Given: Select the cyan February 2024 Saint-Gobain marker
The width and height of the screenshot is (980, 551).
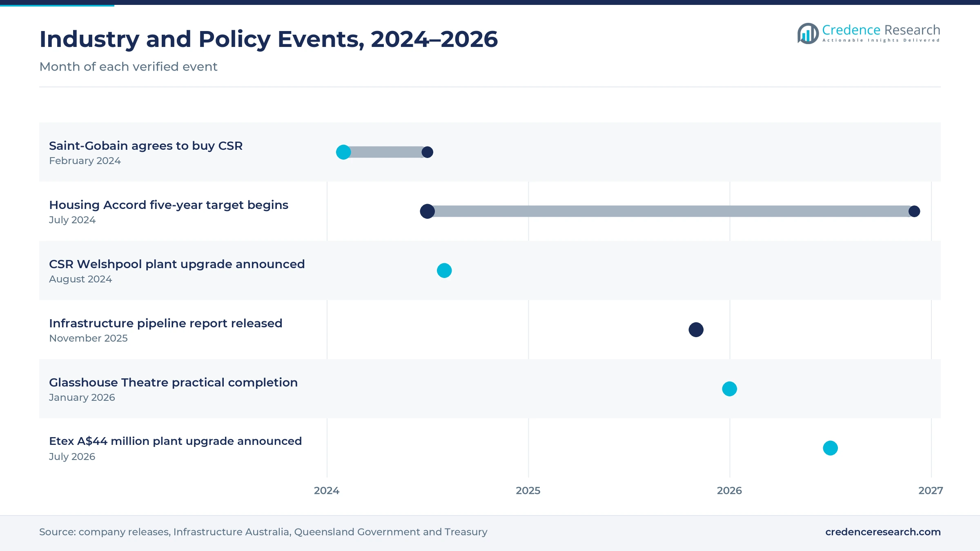Looking at the screenshot, I should click(343, 152).
